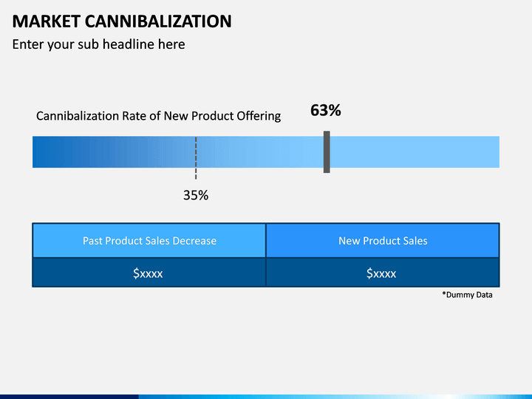Click the $xxxx value under Past Product Sales Decrease
This screenshot has width=532, height=399.
point(148,273)
